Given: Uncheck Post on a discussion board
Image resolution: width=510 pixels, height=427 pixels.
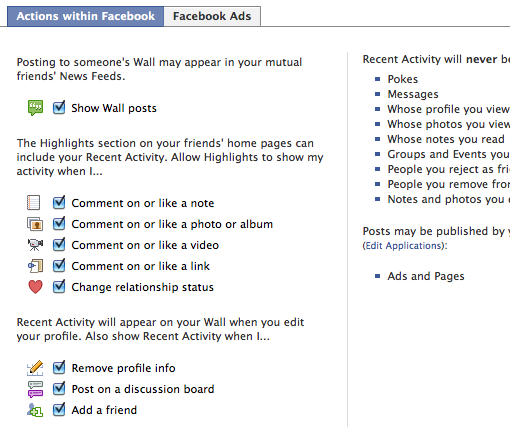Looking at the screenshot, I should [x=59, y=388].
